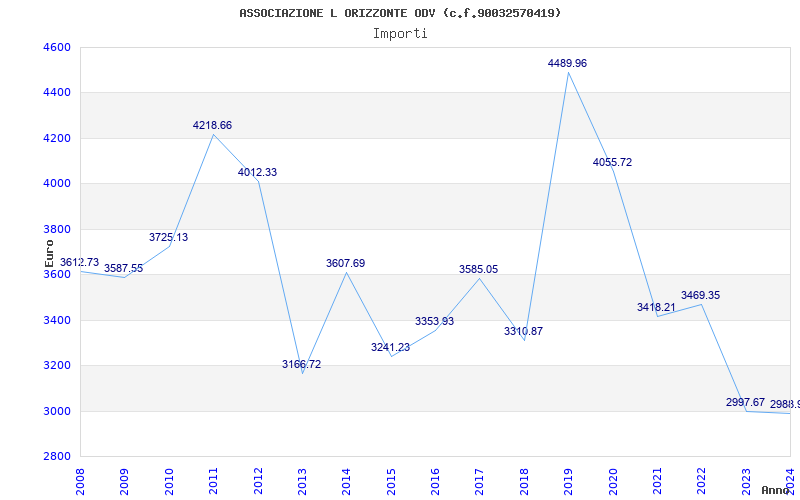Select data label 4055.72
The image size is (800, 500).
612,163
